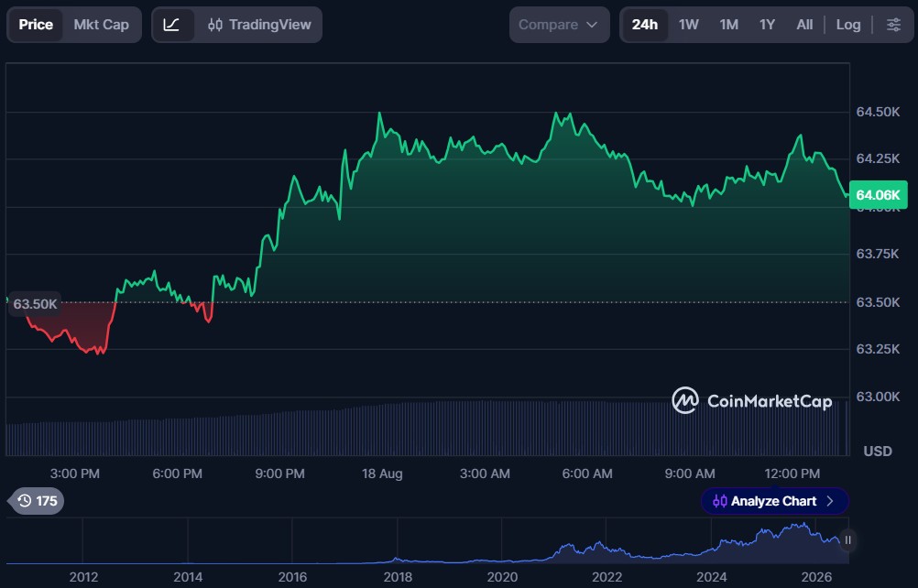Click the 3:00 AM time label
This screenshot has height=588, width=918.
click(485, 474)
